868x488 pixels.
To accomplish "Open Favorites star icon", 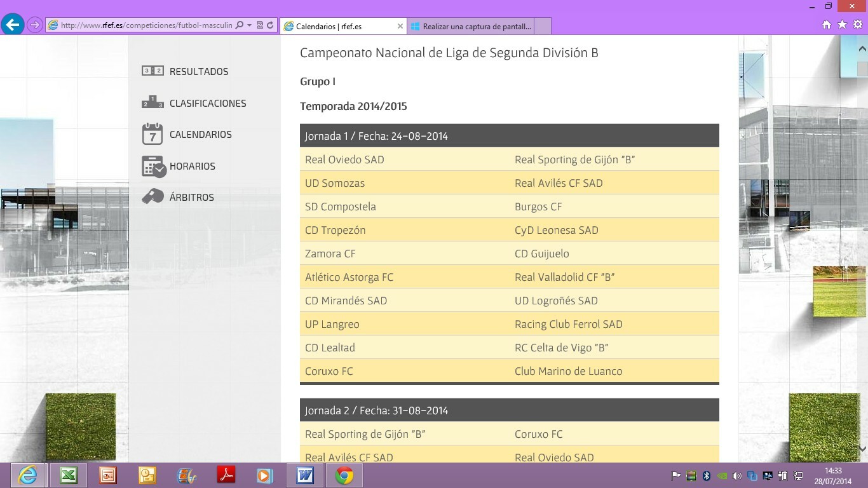I will (x=842, y=25).
